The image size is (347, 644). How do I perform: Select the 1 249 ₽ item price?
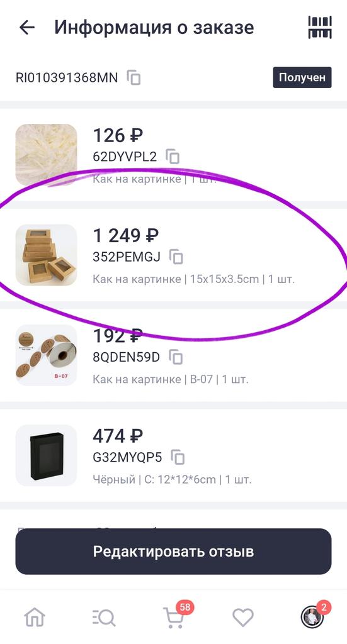click(126, 235)
